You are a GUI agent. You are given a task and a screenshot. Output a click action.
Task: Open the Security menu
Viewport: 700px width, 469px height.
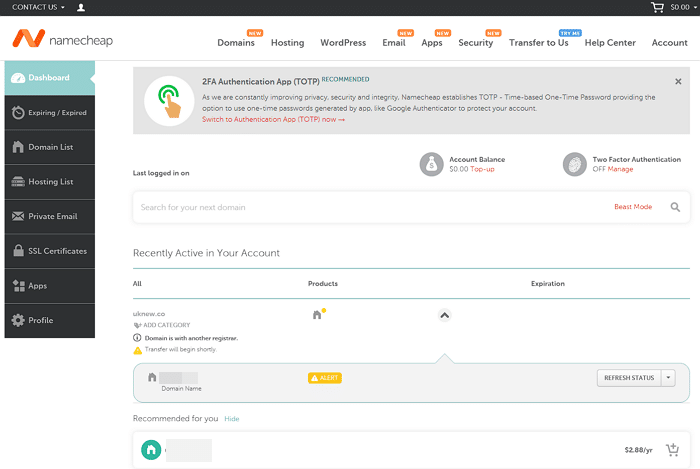pos(475,43)
